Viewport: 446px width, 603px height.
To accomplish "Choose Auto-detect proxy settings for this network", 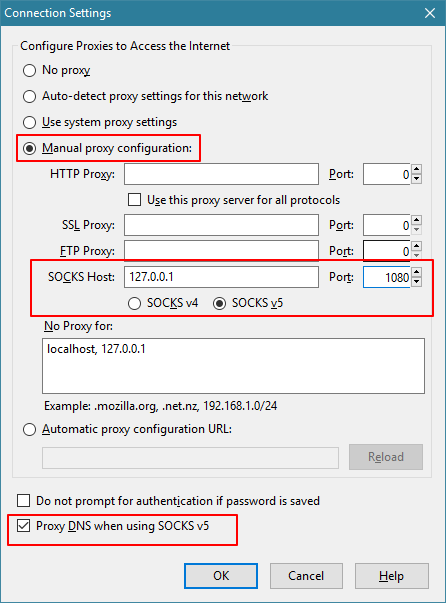I will [30, 96].
